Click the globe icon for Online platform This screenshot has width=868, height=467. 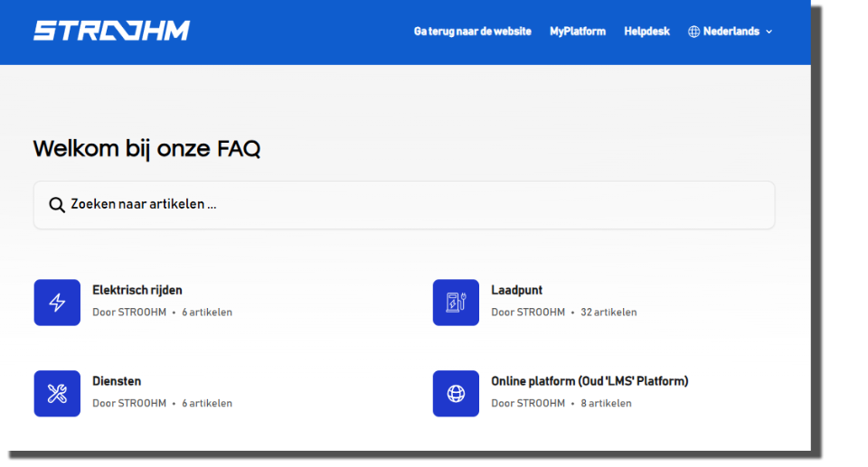click(x=456, y=394)
